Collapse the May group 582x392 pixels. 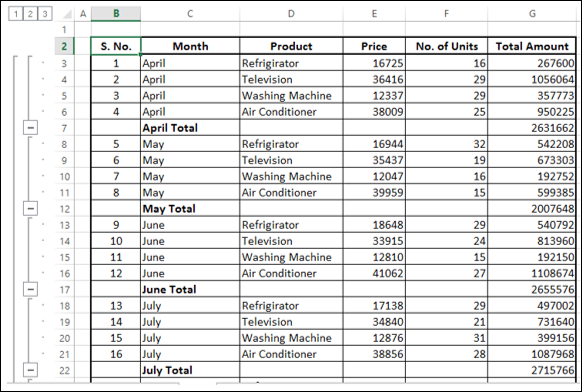click(x=30, y=209)
